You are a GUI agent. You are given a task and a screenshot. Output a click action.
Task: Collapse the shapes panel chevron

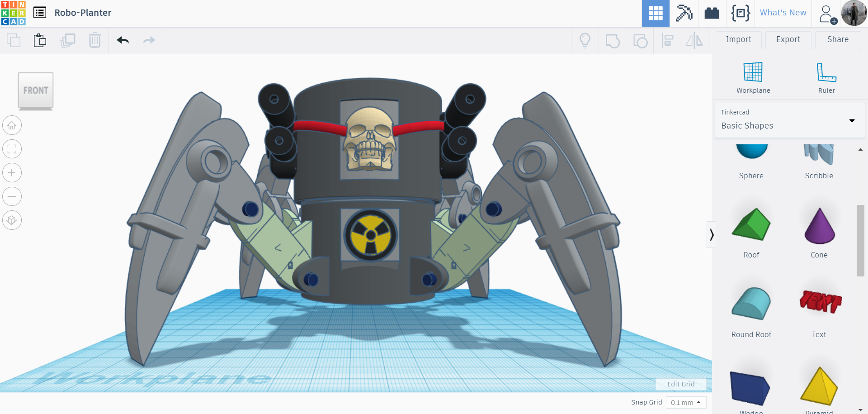711,234
